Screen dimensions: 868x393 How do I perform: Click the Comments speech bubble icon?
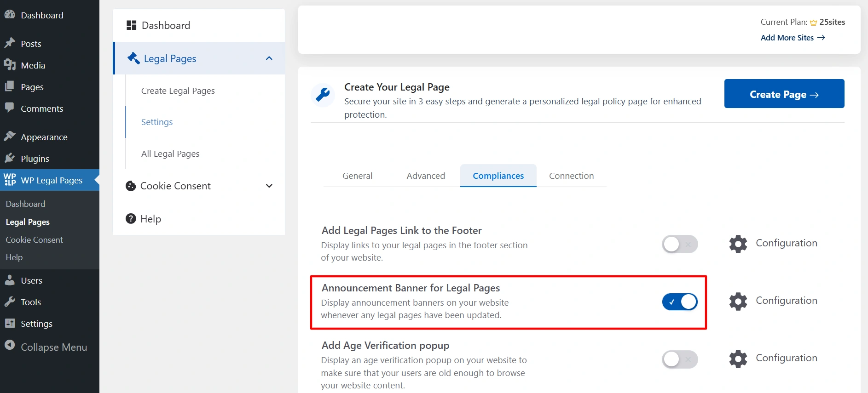(10, 108)
